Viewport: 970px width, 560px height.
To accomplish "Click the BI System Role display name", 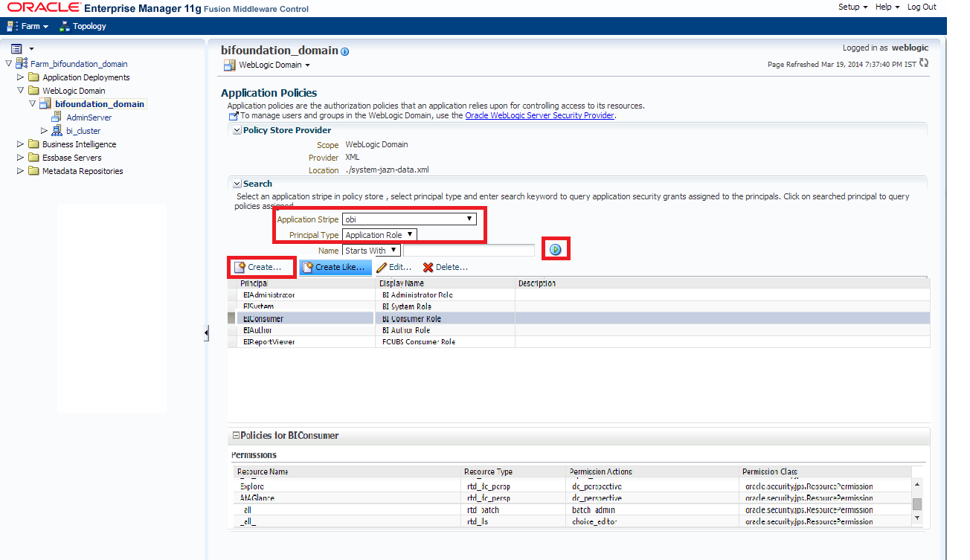I will (406, 306).
